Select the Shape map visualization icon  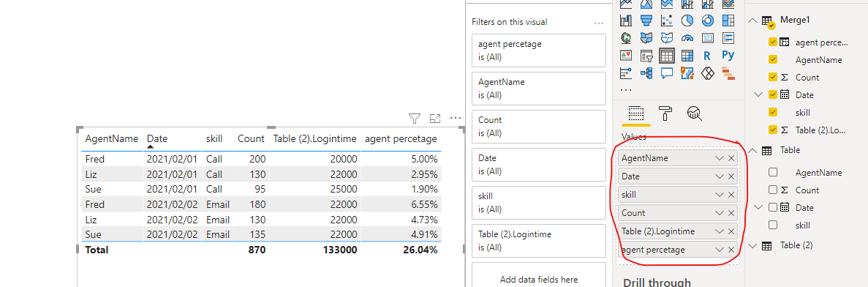[667, 37]
